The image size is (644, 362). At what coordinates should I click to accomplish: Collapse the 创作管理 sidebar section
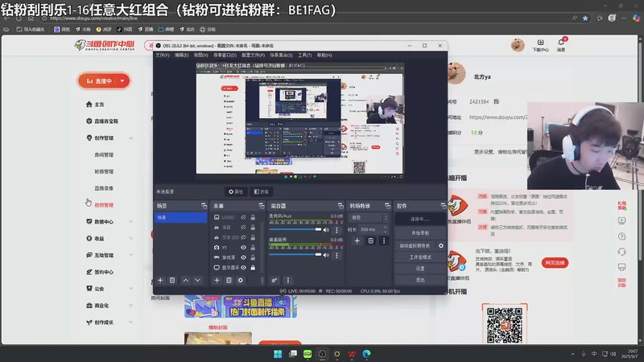(x=131, y=138)
